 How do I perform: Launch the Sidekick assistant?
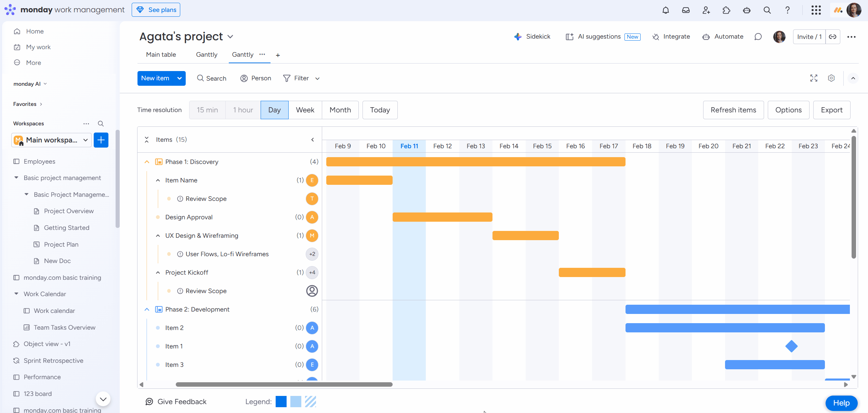point(532,37)
